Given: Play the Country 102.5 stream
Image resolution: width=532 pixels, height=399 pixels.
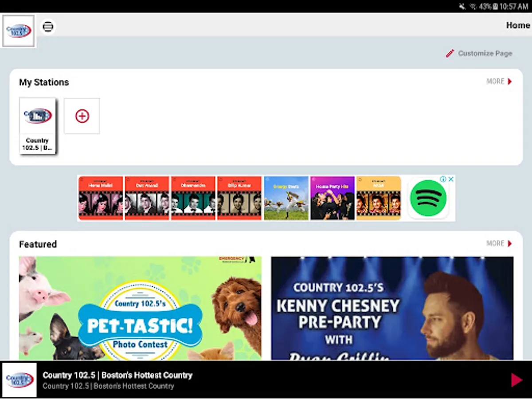Looking at the screenshot, I should (x=516, y=380).
